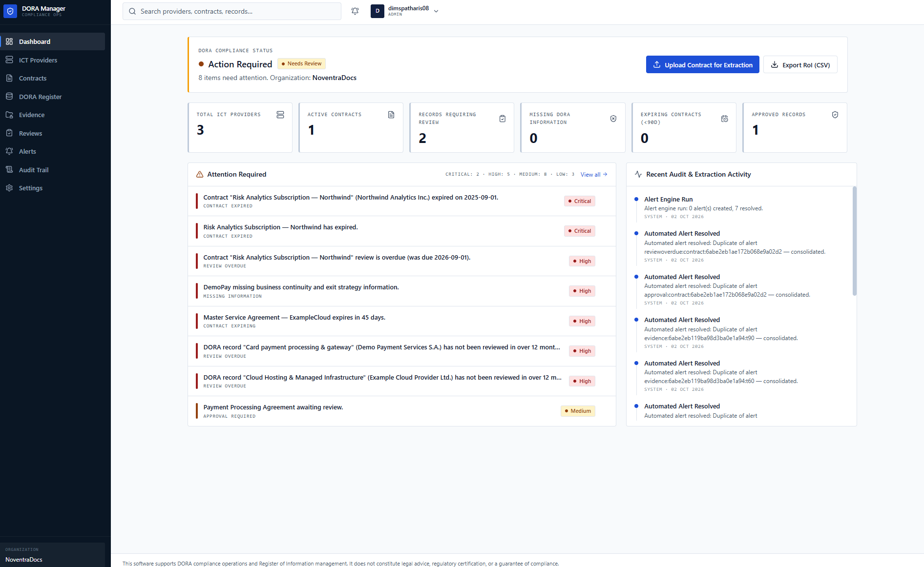This screenshot has width=924, height=567.
Task: Open the Contracts section
Action: 52,78
